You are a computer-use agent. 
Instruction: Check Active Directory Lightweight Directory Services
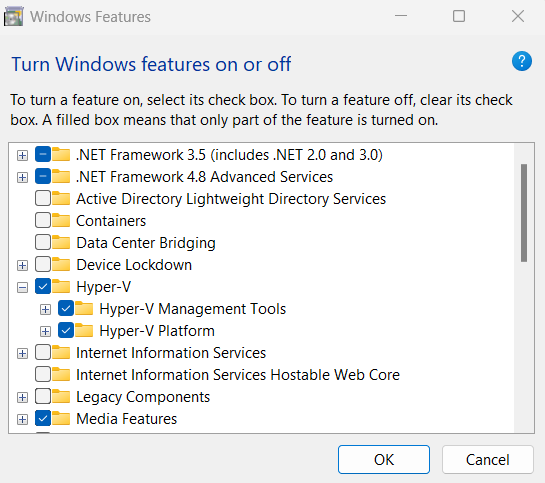coord(43,198)
